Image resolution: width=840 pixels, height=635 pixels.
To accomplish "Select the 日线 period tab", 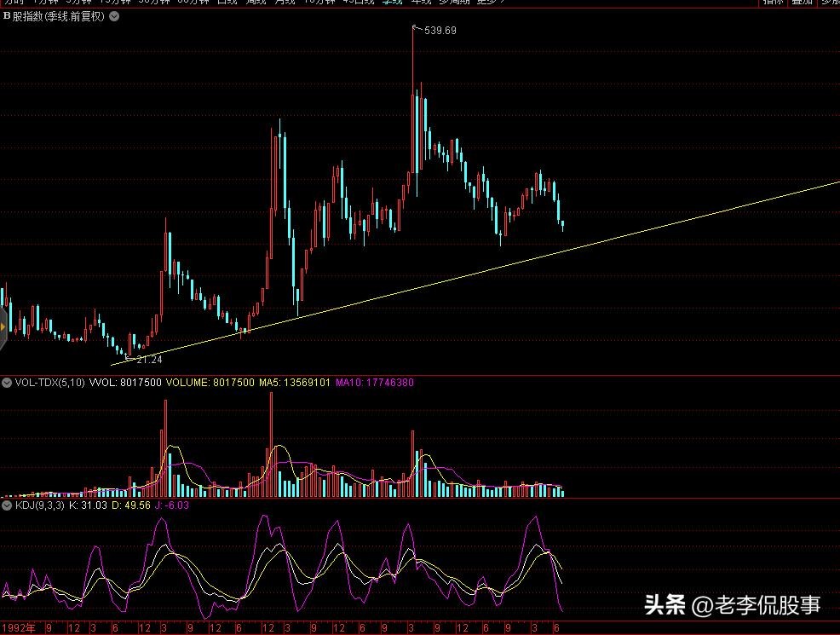I will [x=227, y=3].
